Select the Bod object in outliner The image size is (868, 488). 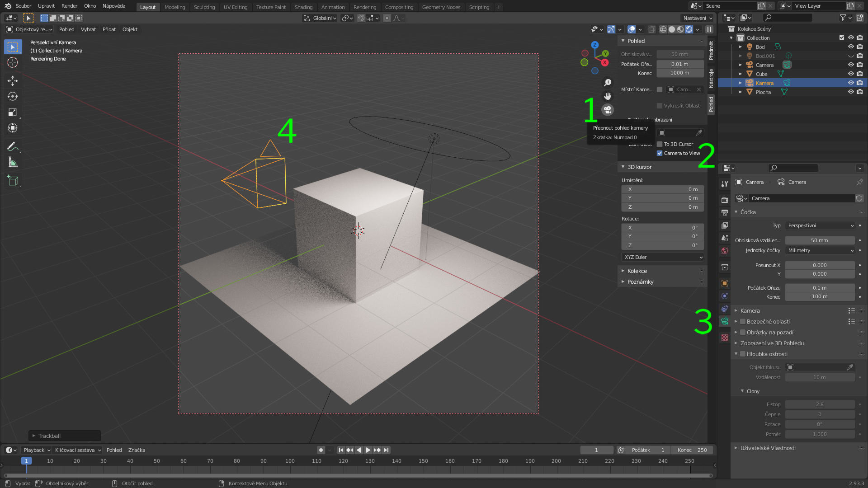760,47
